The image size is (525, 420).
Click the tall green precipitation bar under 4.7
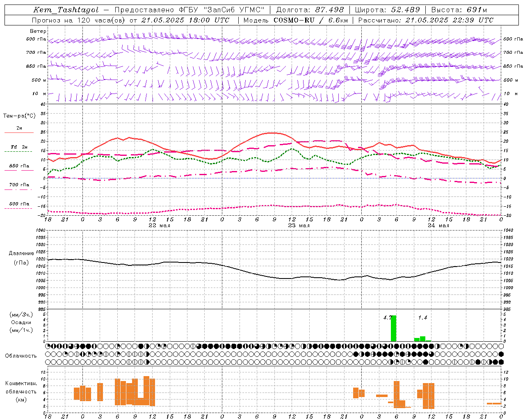click(394, 329)
